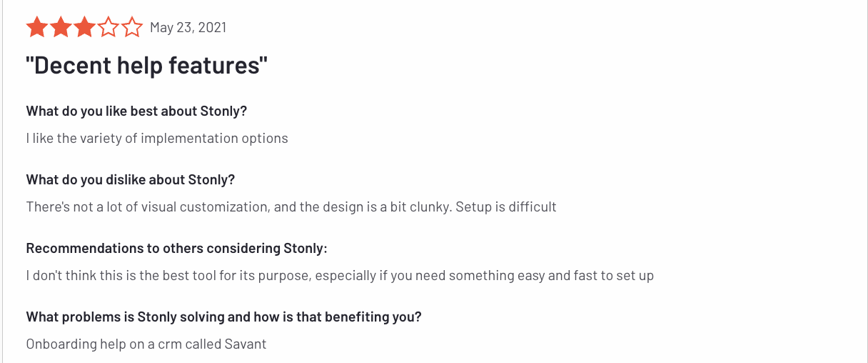Open the "Decent help features" review title

click(147, 66)
